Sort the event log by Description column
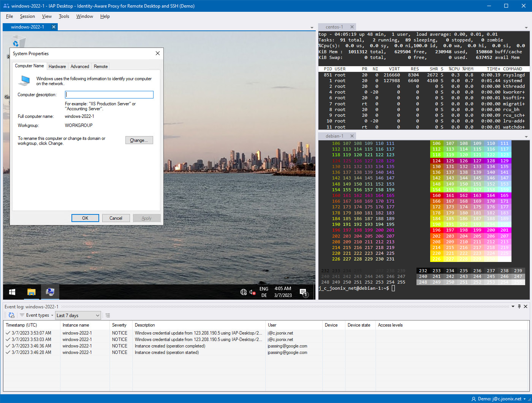 [x=199, y=325]
